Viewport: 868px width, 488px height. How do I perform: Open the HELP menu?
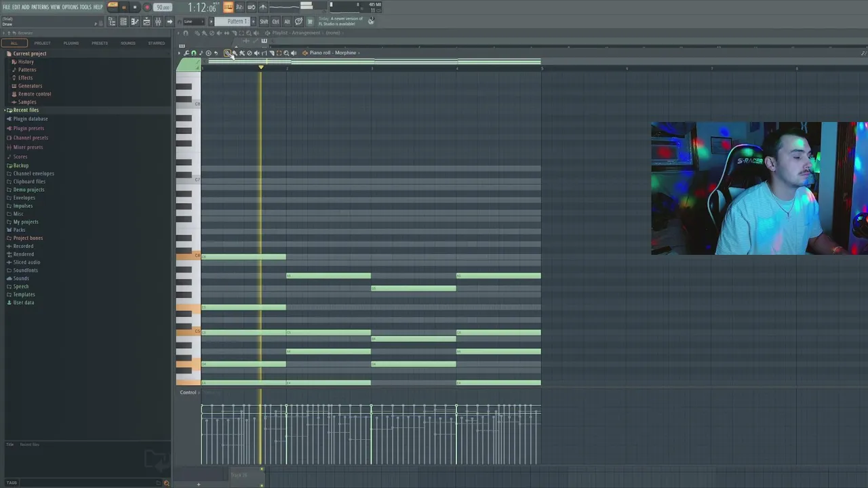coord(98,7)
